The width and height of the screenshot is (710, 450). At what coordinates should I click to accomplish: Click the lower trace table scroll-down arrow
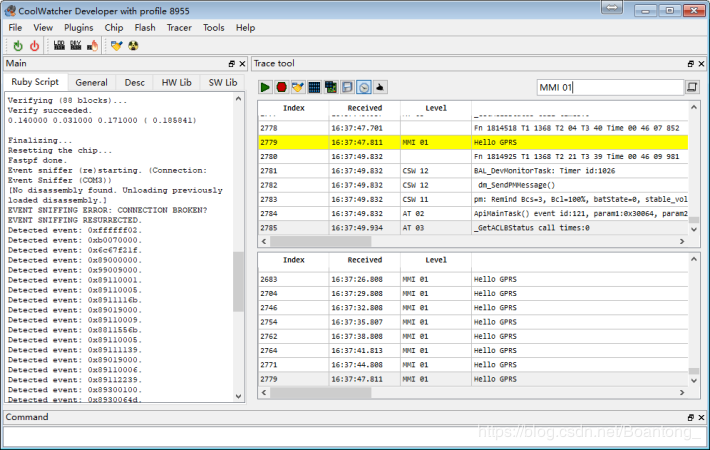tap(694, 381)
